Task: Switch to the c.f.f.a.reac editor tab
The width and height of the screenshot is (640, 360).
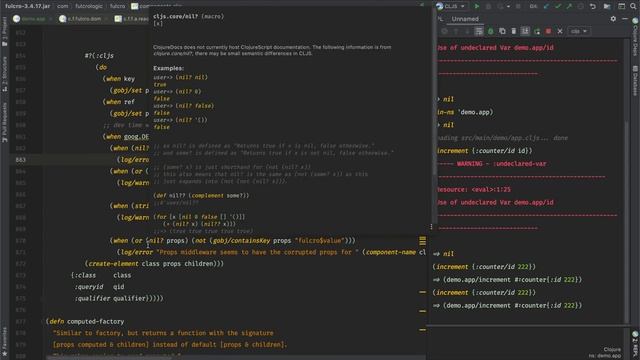Action: click(131, 19)
